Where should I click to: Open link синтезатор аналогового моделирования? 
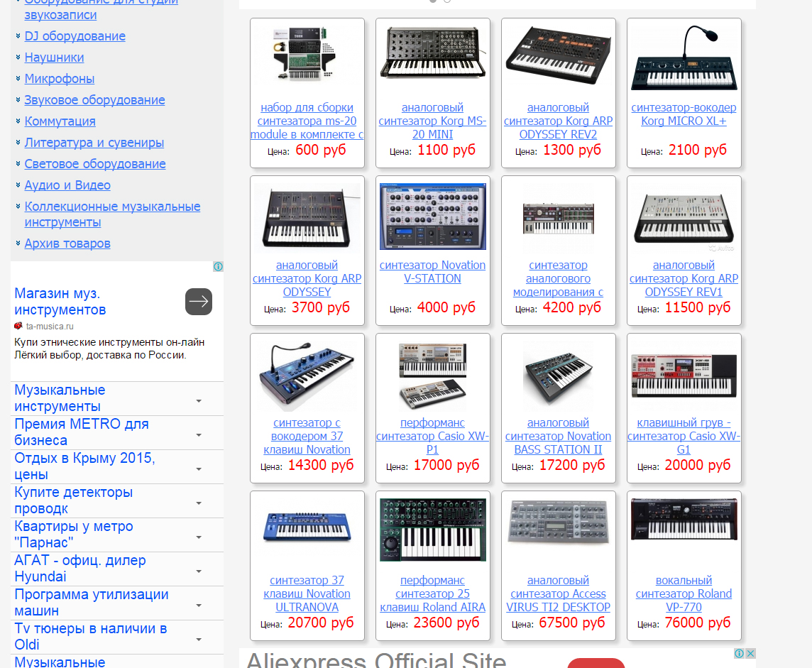(x=558, y=278)
